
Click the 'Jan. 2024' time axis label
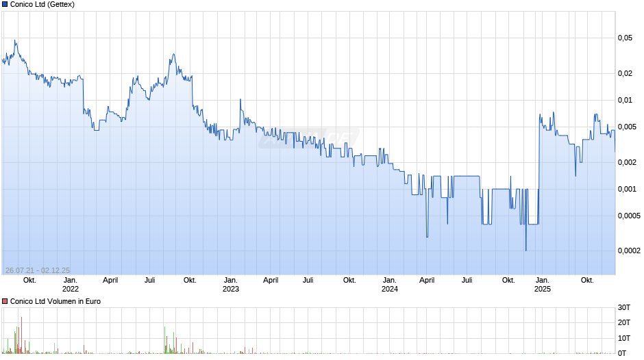pos(389,285)
